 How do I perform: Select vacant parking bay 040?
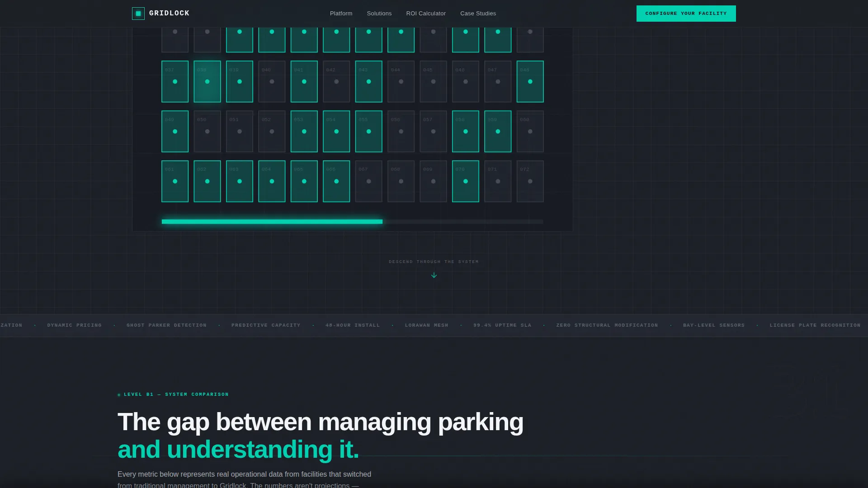pos(272,81)
